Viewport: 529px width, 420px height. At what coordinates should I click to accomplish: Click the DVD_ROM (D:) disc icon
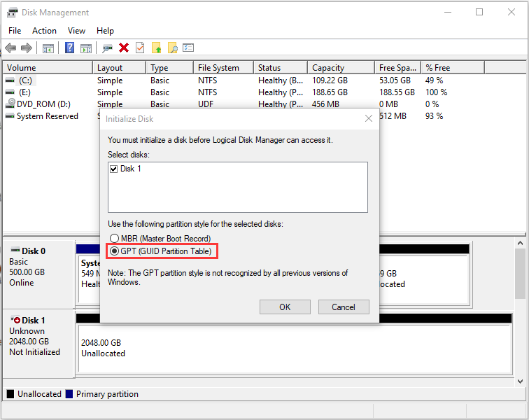click(10, 103)
